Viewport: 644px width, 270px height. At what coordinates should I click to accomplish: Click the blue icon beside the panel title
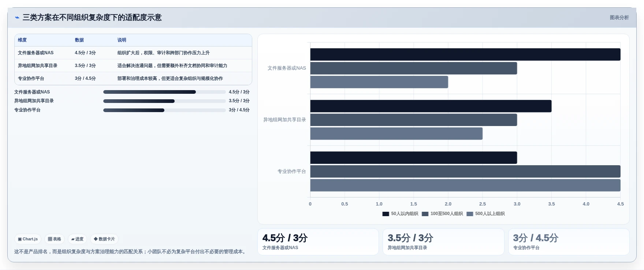(17, 18)
